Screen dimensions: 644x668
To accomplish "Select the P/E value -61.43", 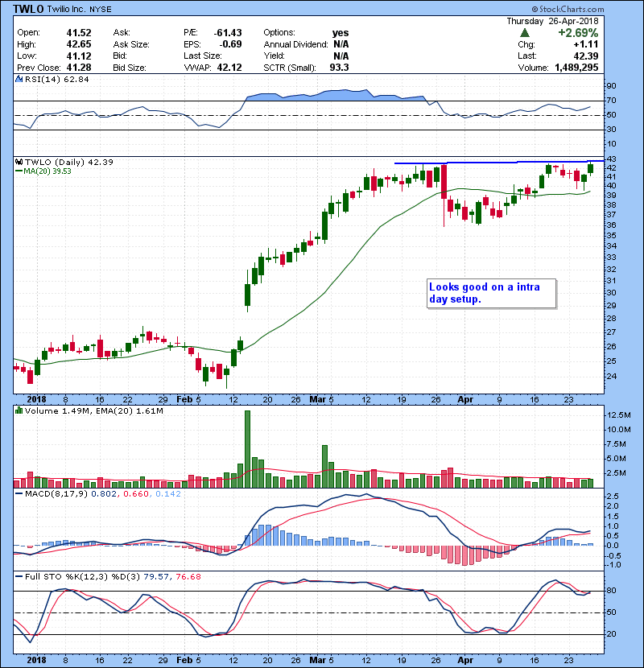I will pos(228,33).
